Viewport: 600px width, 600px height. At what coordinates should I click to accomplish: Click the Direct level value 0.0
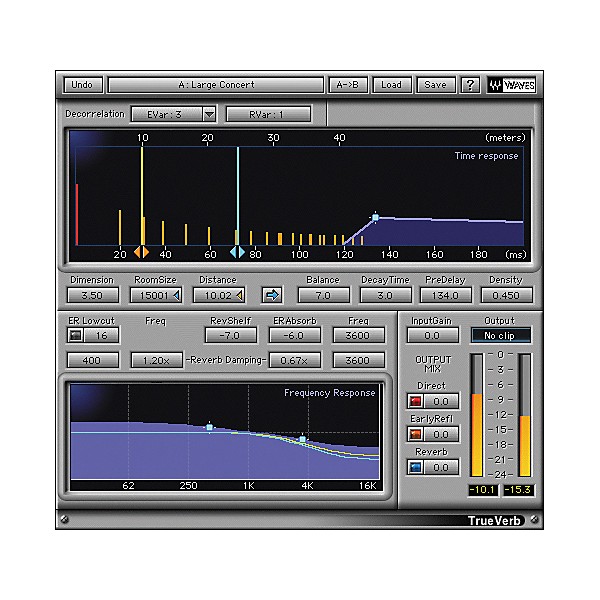coord(441,401)
